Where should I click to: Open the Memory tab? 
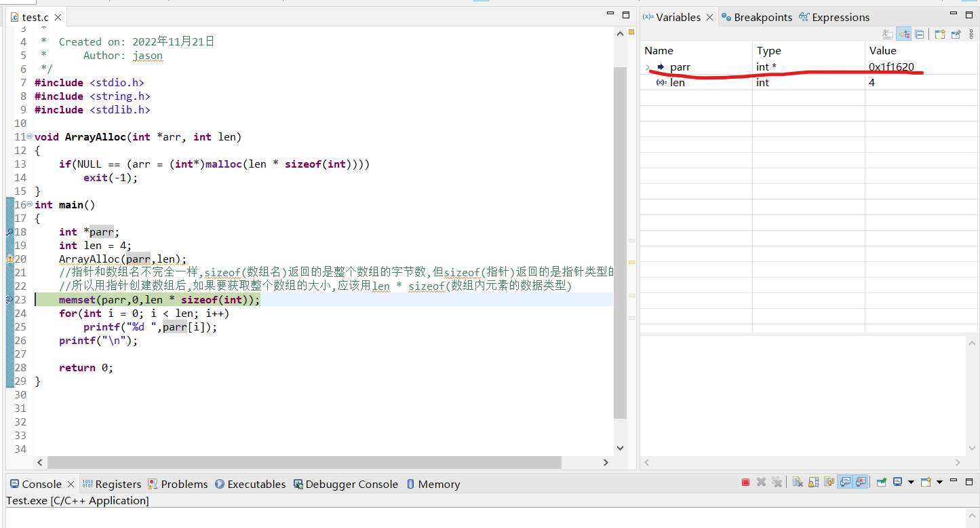433,485
